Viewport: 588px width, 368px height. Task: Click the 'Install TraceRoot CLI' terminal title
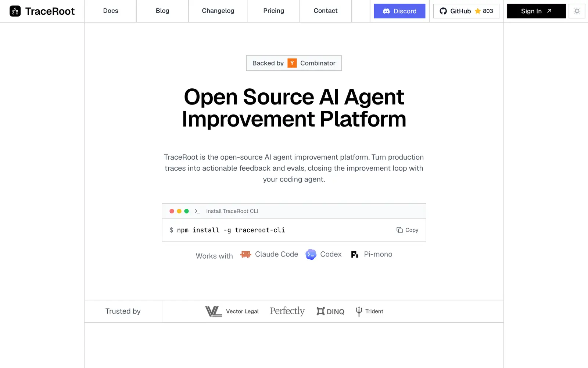point(232,211)
